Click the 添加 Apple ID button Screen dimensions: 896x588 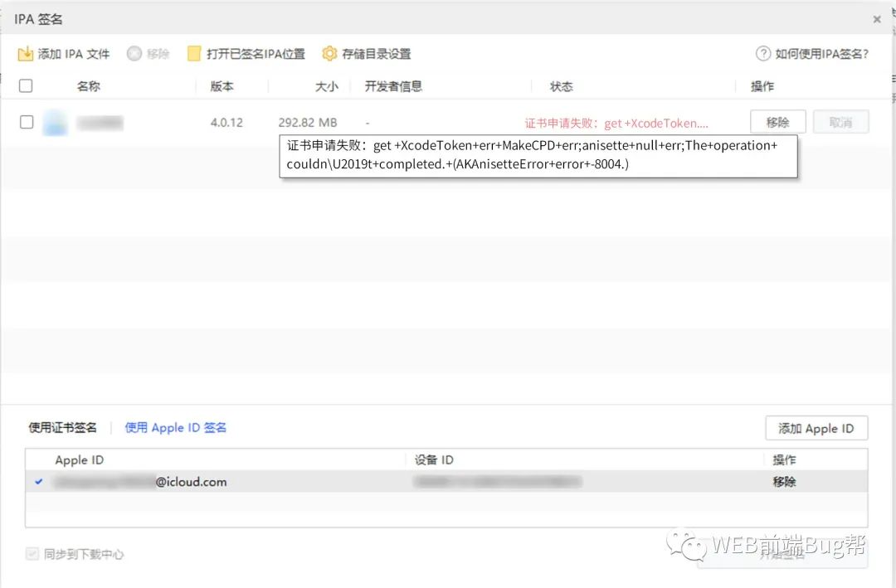[816, 428]
